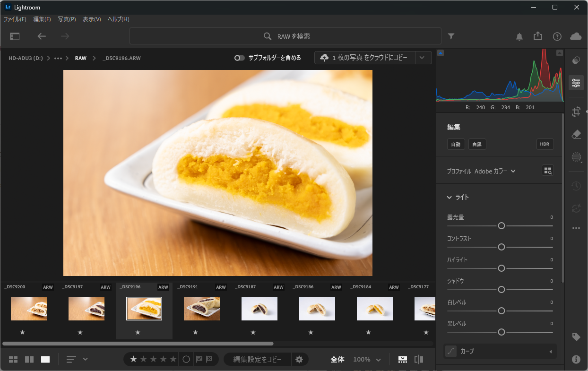Adjust the 露光量 exposure slider handle

[502, 226]
